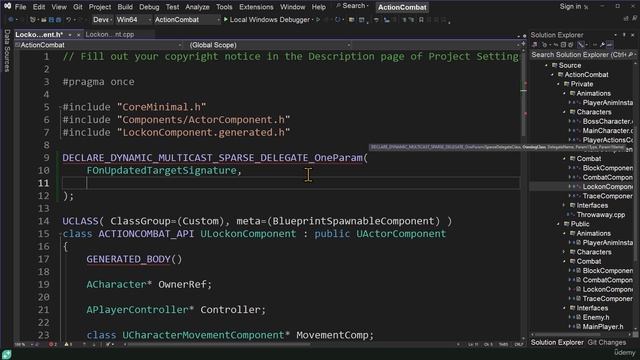The width and height of the screenshot is (640, 360).
Task: Switch to the LockonComponent.h tab
Action: click(x=39, y=35)
